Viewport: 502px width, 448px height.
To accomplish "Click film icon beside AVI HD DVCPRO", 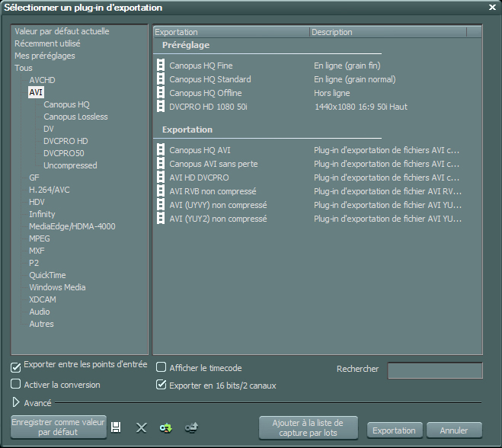I will pos(161,178).
